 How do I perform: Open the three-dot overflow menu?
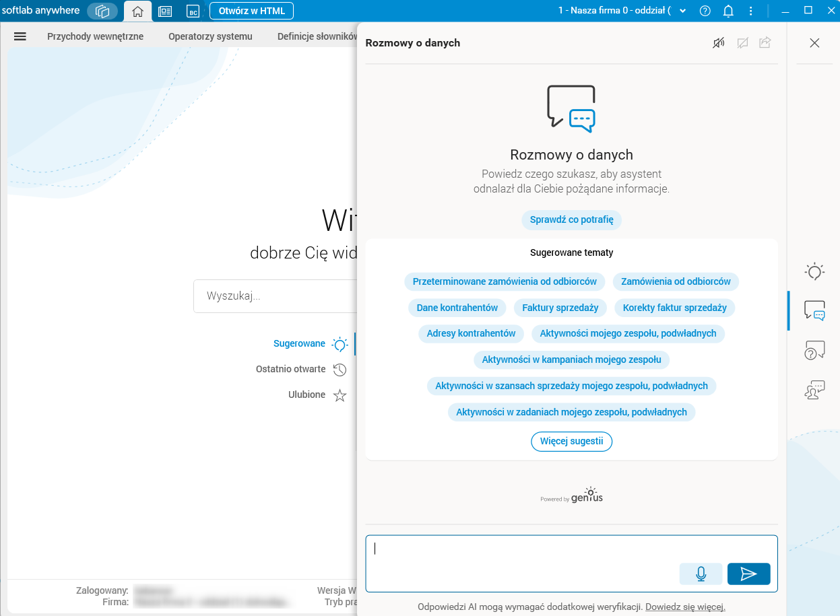(x=750, y=11)
